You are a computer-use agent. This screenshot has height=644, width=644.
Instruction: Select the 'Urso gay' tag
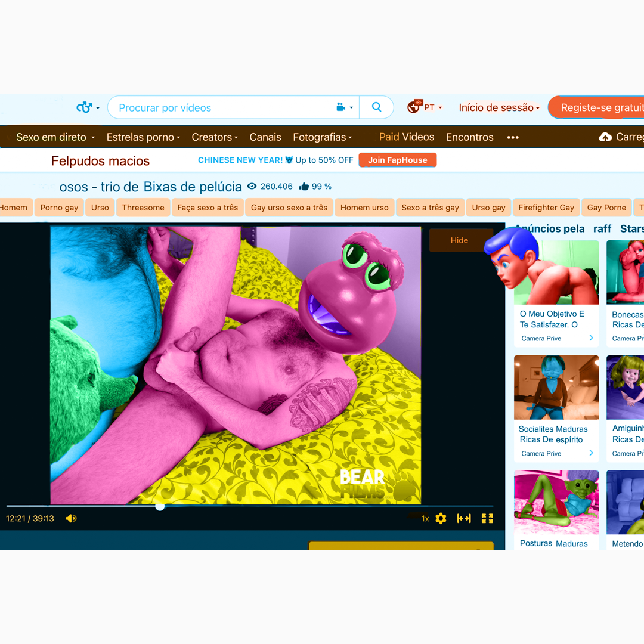[x=488, y=208]
